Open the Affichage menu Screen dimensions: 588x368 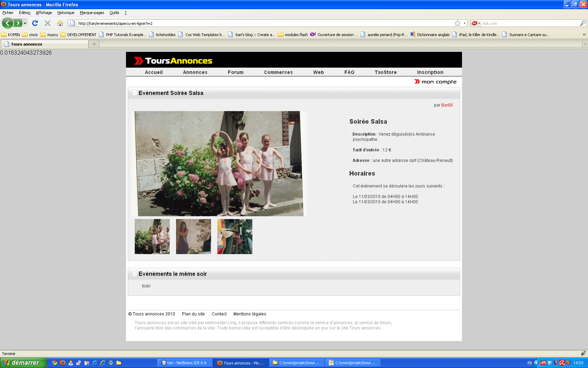click(44, 13)
